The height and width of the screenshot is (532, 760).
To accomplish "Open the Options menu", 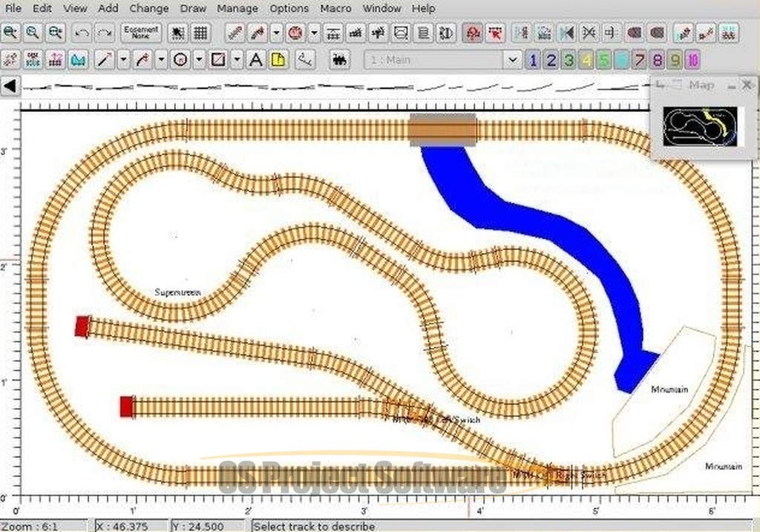I will pos(289,8).
